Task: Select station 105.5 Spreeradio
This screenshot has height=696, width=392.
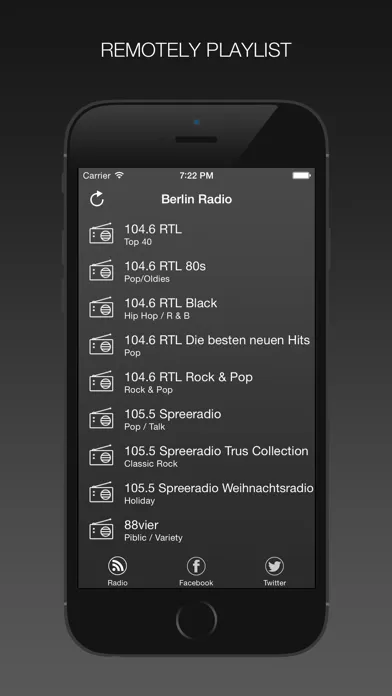Action: [x=173, y=414]
